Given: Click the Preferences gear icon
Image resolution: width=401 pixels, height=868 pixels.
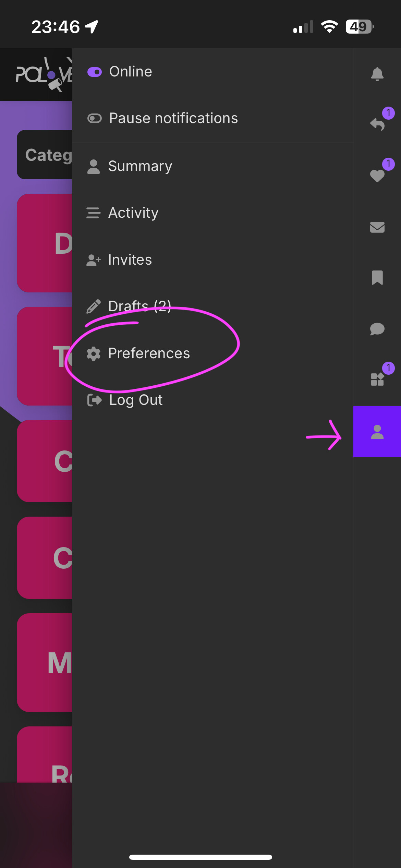Looking at the screenshot, I should (x=93, y=354).
